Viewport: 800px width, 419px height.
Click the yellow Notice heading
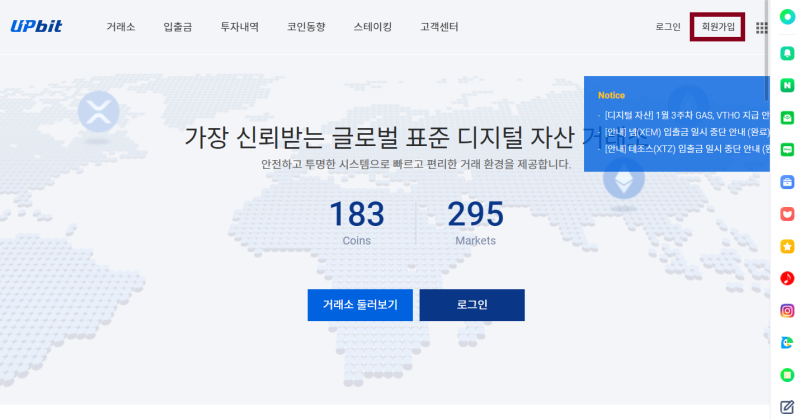coord(611,95)
